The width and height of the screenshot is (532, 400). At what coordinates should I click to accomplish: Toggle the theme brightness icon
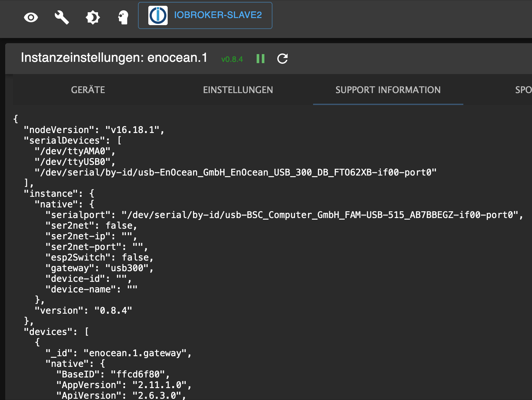pos(93,17)
